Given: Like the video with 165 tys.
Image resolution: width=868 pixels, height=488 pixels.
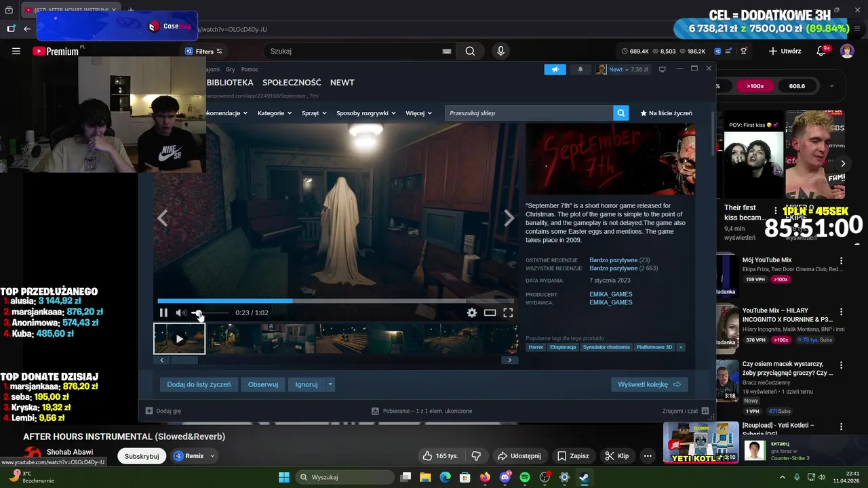Looking at the screenshot, I should [x=439, y=456].
